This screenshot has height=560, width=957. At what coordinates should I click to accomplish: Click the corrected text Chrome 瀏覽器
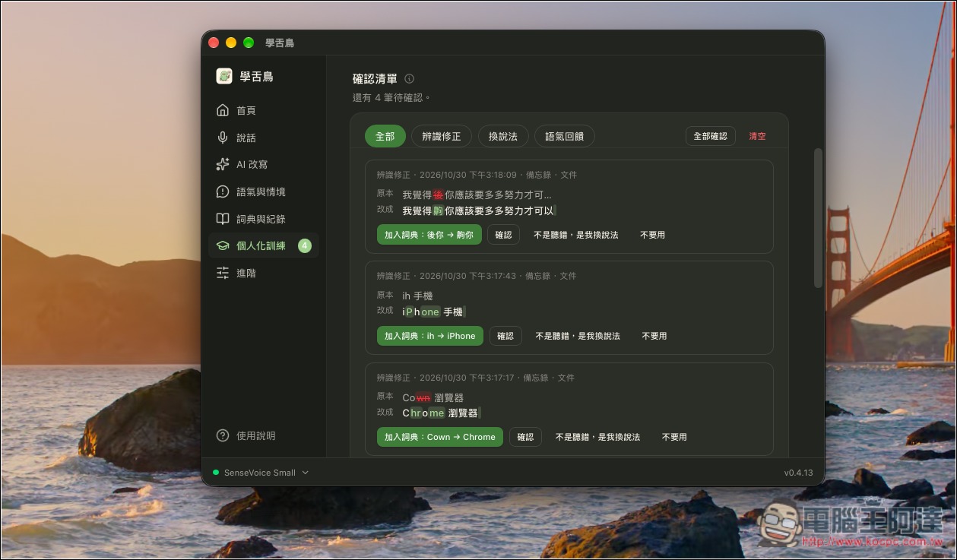click(x=442, y=413)
